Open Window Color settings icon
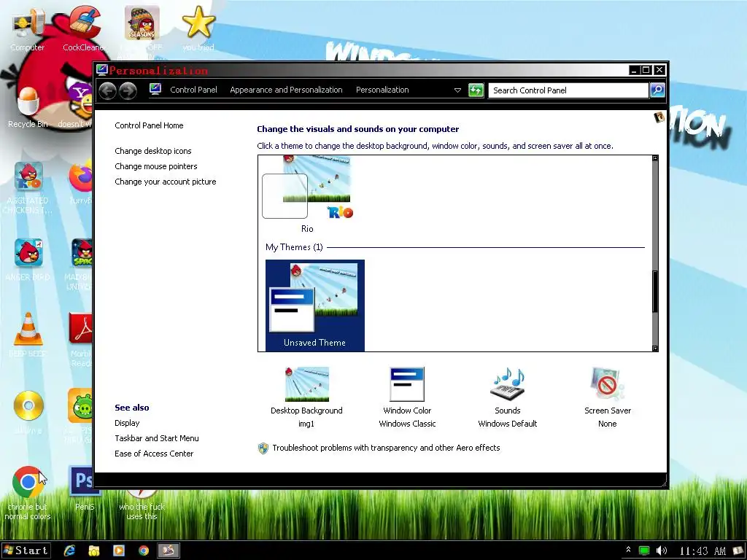The height and width of the screenshot is (560, 747). 407,384
